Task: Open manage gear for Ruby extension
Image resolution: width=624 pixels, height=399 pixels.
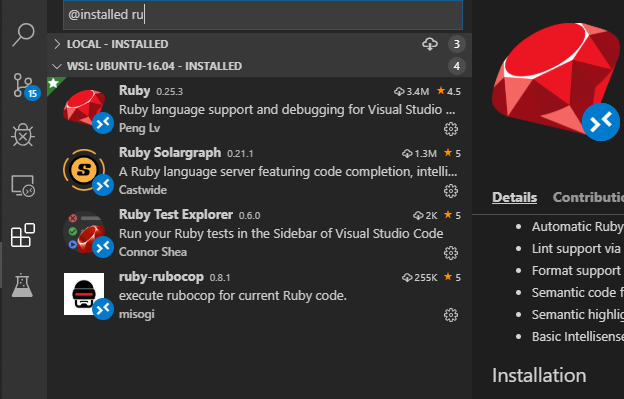Action: [x=451, y=129]
